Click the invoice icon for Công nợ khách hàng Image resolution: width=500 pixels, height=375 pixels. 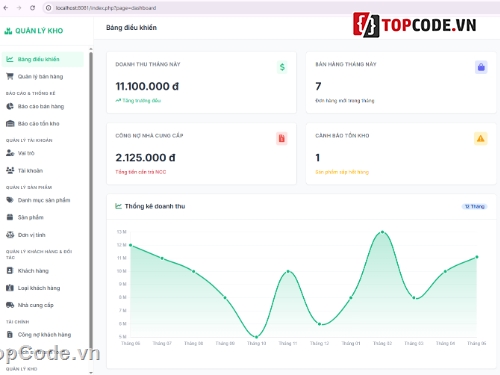(x=10, y=334)
